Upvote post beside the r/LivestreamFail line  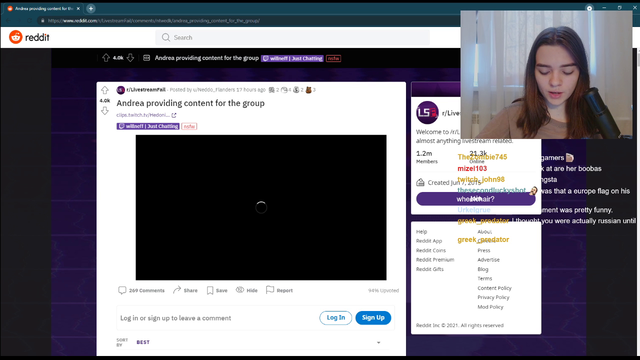click(x=105, y=90)
